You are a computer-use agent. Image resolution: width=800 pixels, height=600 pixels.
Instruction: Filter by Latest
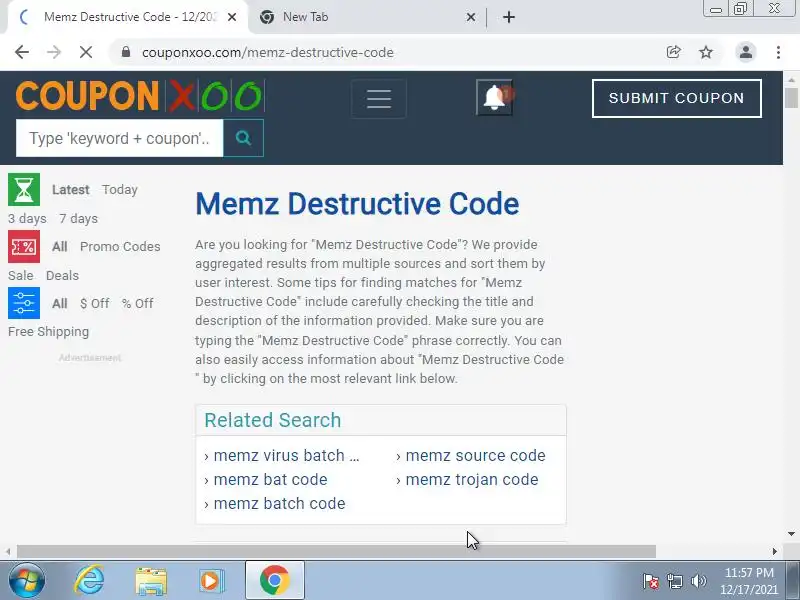click(x=70, y=190)
